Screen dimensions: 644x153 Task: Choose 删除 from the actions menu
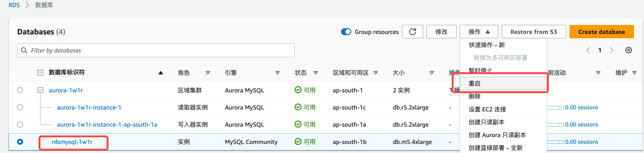(503, 96)
